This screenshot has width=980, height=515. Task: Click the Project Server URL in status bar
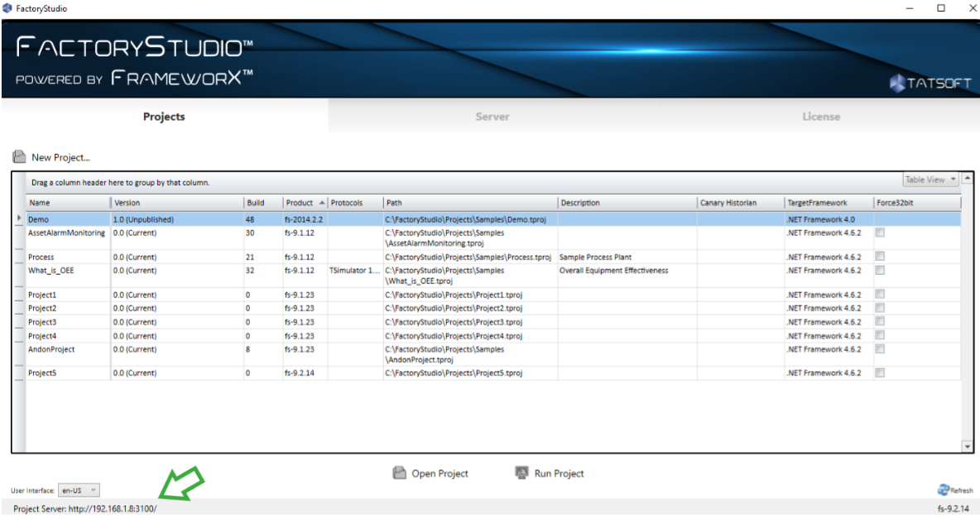(x=113, y=508)
